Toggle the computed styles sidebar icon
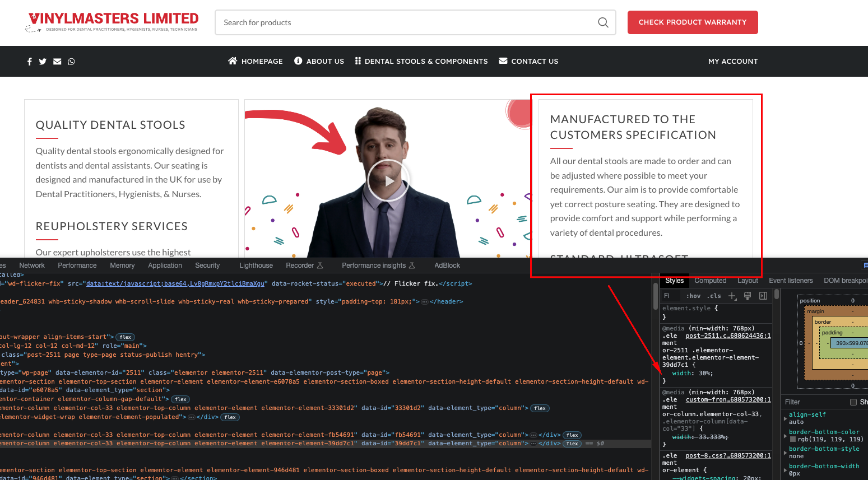The height and width of the screenshot is (480, 868). tap(763, 296)
